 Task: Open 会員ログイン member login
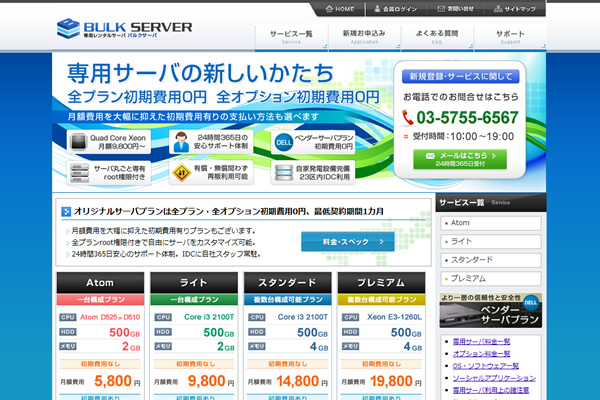[400, 9]
